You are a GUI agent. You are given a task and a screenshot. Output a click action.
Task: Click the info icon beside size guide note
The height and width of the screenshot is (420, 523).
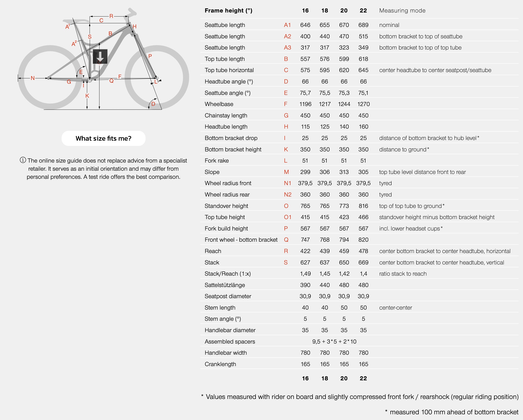tap(23, 160)
